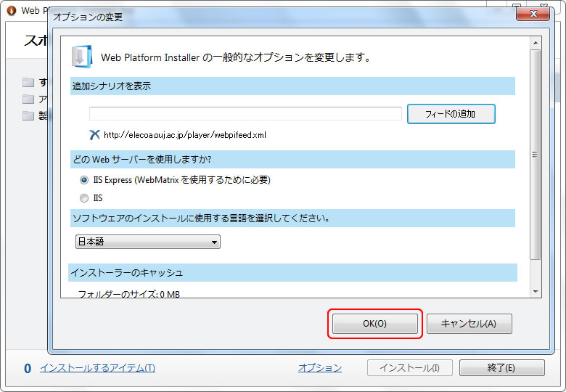Click the third folder icon in the left list

28,115
